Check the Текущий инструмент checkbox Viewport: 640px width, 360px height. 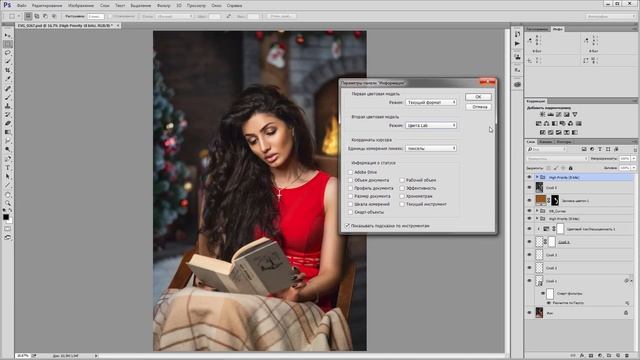pyautogui.click(x=402, y=204)
